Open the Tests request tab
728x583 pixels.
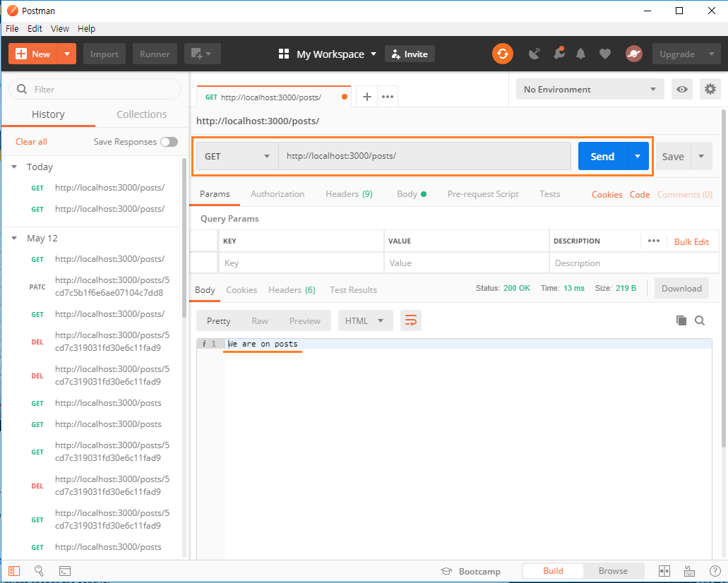tap(550, 194)
